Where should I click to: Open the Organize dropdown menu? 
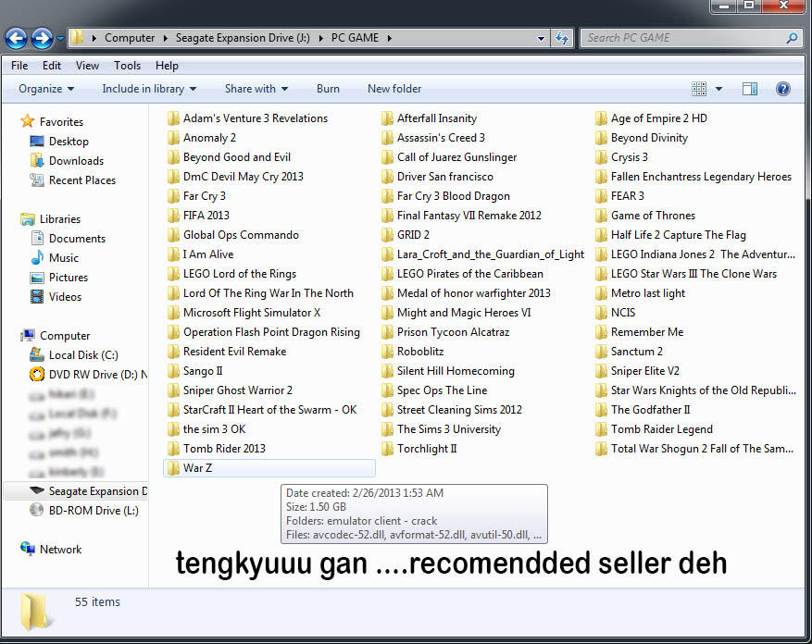pos(46,89)
